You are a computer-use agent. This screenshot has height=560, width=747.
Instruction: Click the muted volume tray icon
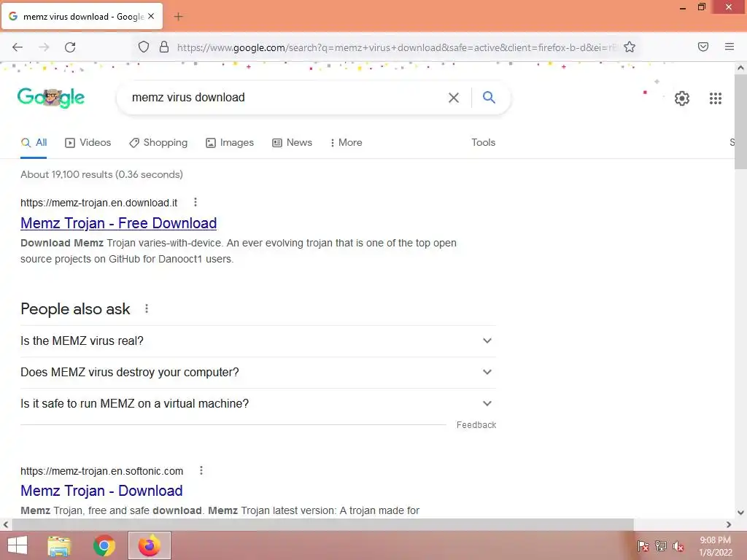tap(678, 546)
